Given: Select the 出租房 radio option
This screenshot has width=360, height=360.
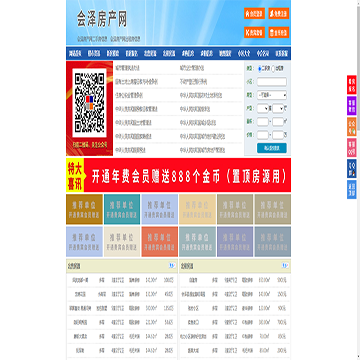Looking at the screenshot, I should pyautogui.click(x=273, y=68).
